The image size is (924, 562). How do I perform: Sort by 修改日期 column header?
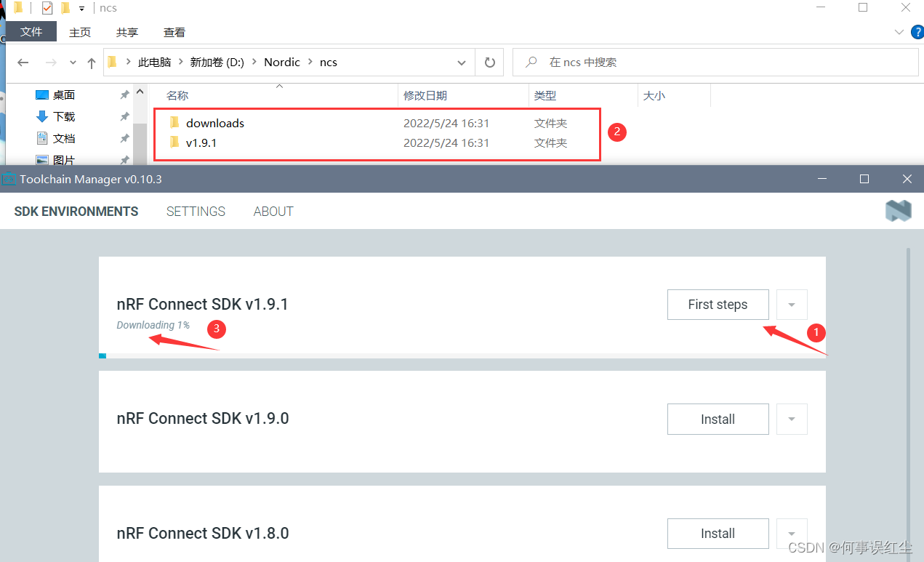pos(425,95)
